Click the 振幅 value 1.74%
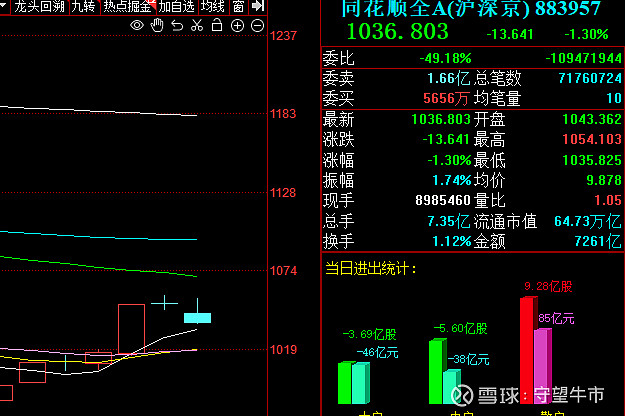Viewport: 625px width, 416px height. tap(452, 181)
